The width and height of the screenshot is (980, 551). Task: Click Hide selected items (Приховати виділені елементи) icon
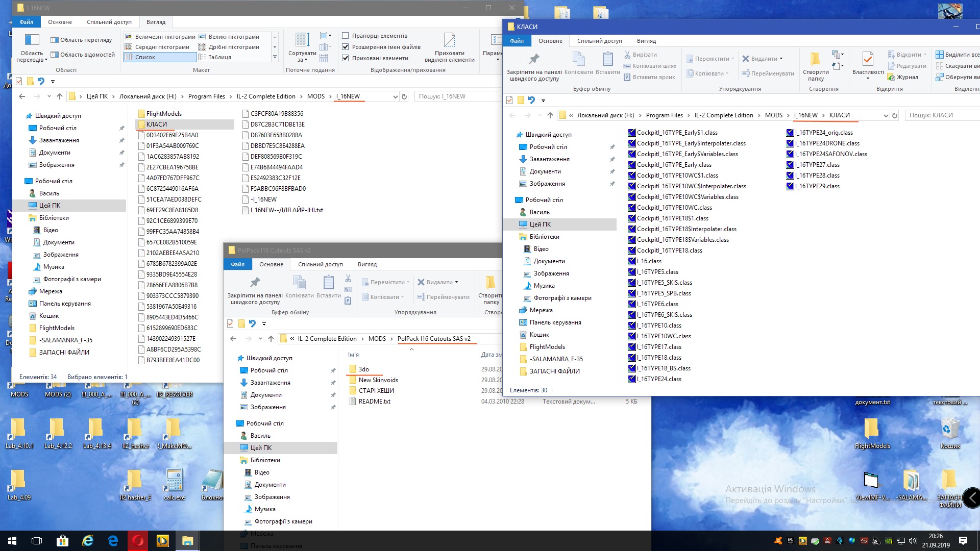pos(449,40)
